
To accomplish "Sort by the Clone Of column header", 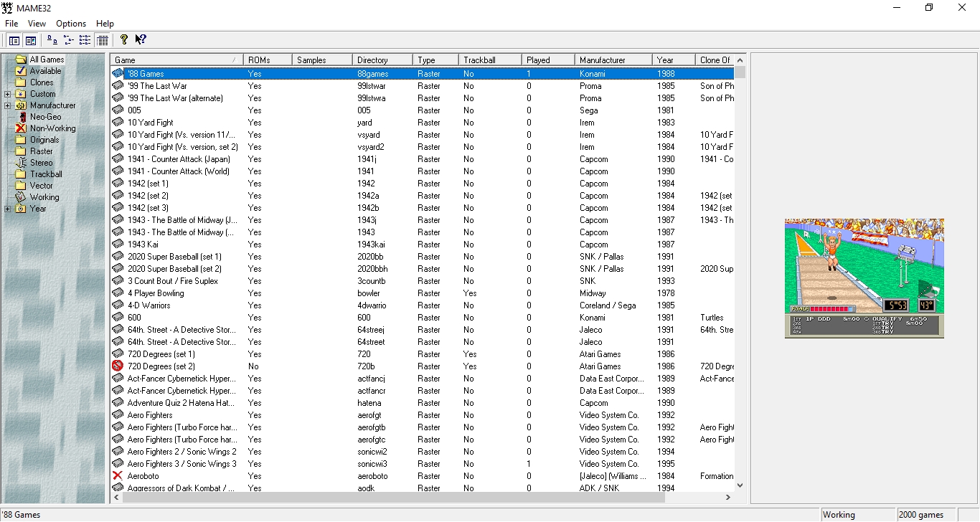I will [715, 60].
